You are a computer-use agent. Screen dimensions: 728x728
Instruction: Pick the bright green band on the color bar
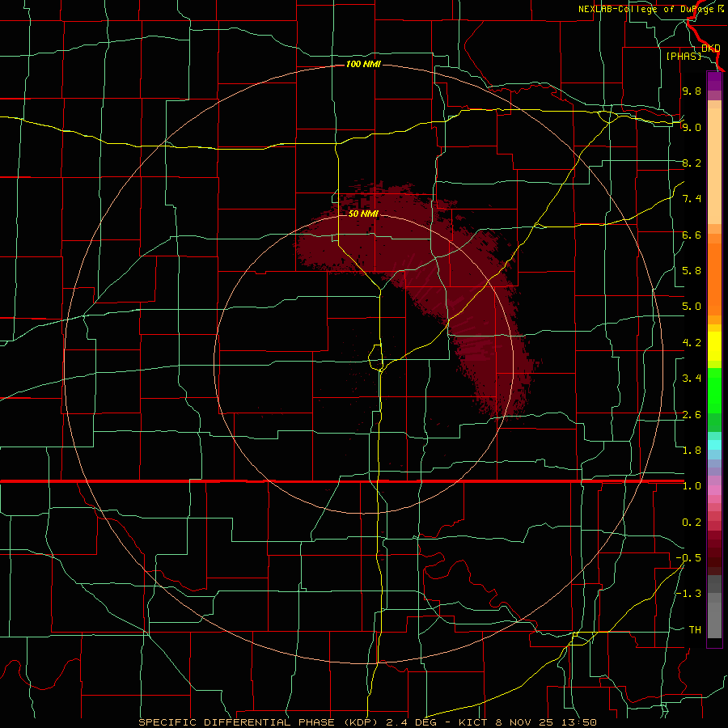[714, 391]
